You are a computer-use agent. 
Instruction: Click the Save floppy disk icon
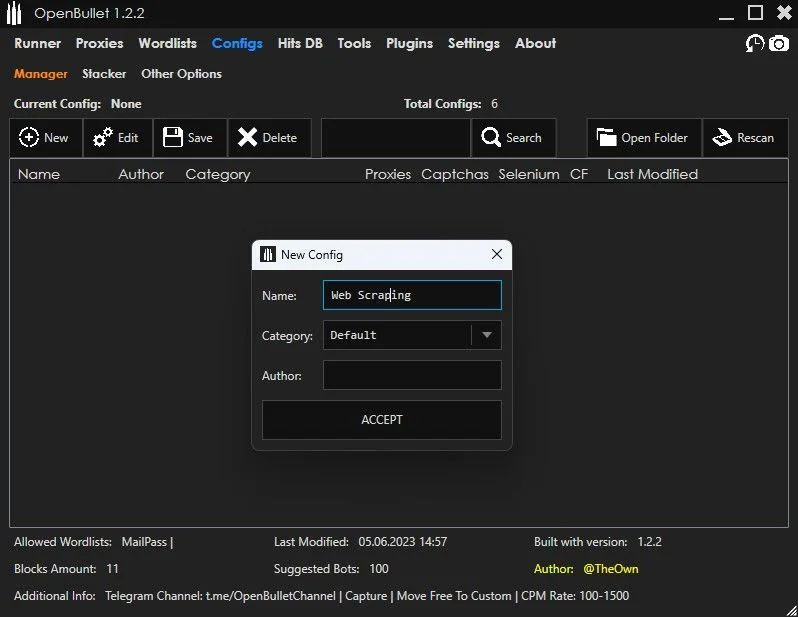pyautogui.click(x=173, y=137)
